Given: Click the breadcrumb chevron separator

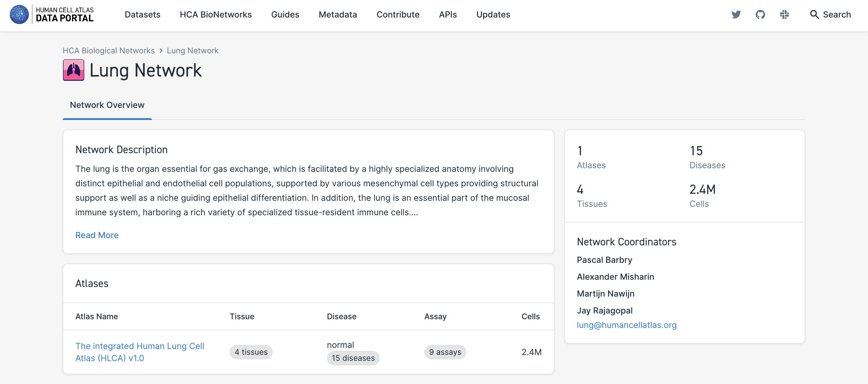Looking at the screenshot, I should (x=161, y=51).
